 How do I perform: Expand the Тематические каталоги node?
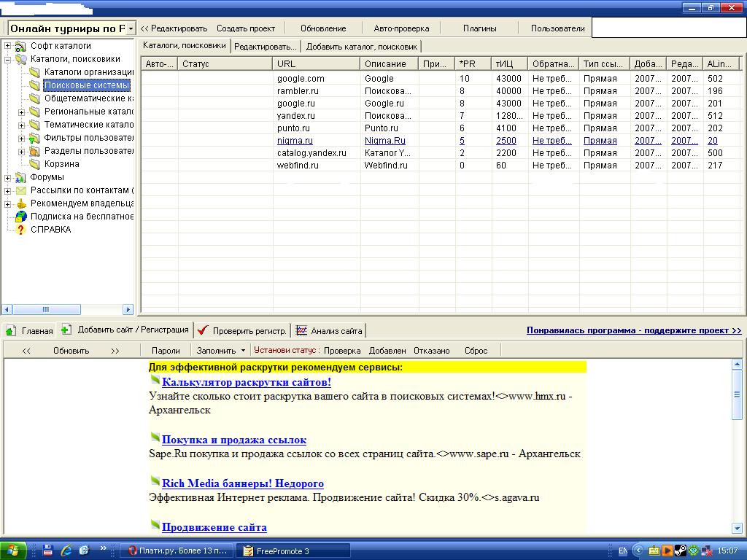pos(21,125)
